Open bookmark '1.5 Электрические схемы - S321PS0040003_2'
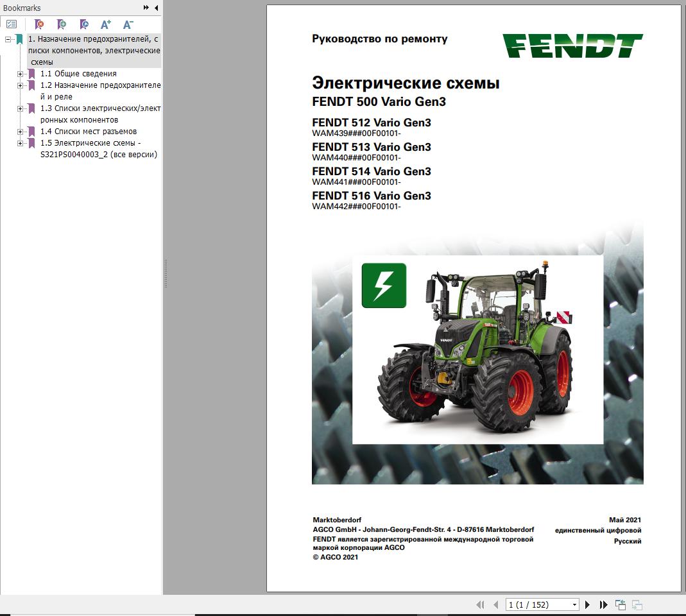Viewport: 686px width, 616px height. [98, 148]
